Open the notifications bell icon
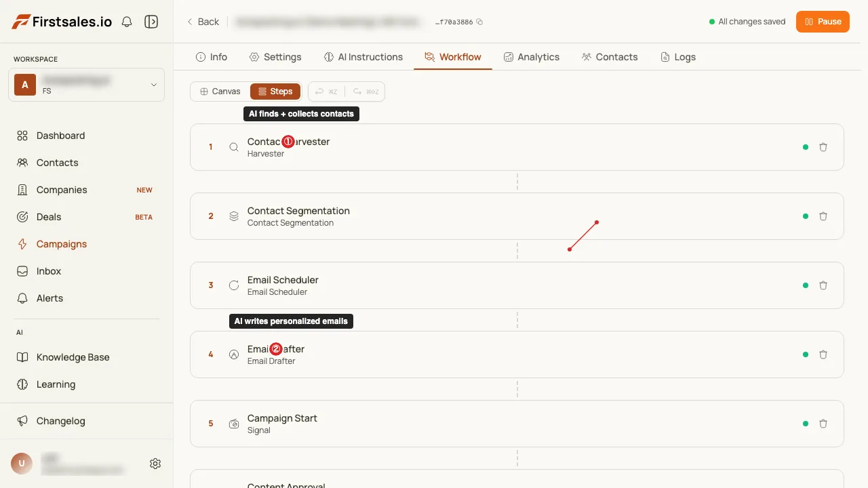868x488 pixels. pyautogui.click(x=127, y=22)
